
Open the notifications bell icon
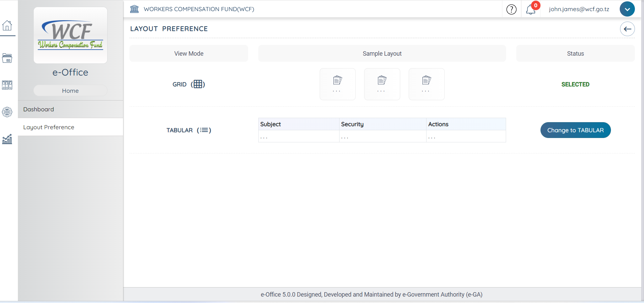click(x=531, y=9)
